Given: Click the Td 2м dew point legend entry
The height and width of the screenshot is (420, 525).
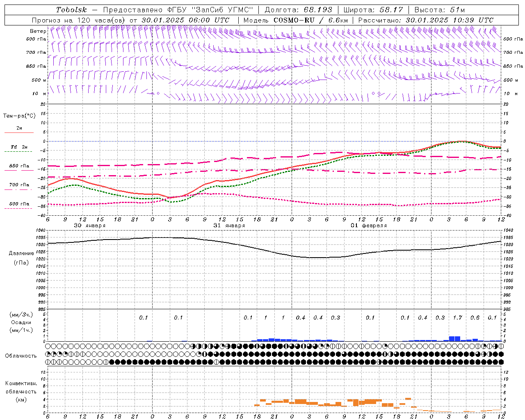Looking at the screenshot, I should [x=19, y=147].
